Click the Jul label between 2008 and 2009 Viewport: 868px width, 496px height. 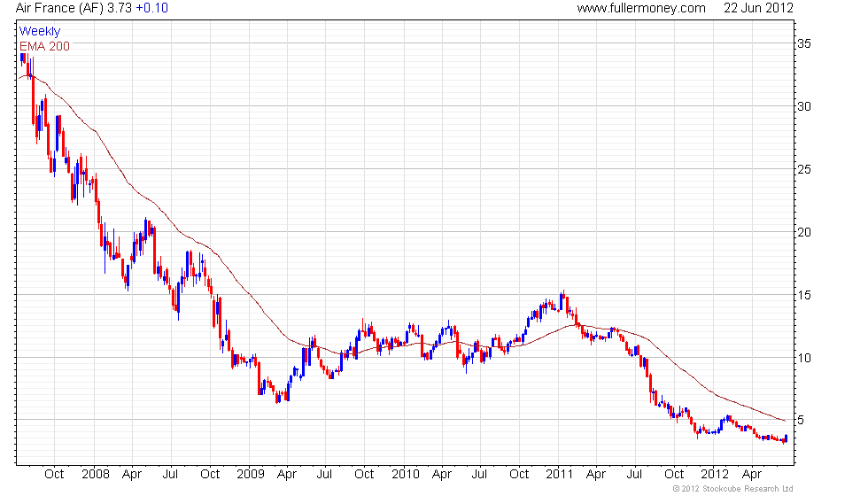tap(170, 475)
